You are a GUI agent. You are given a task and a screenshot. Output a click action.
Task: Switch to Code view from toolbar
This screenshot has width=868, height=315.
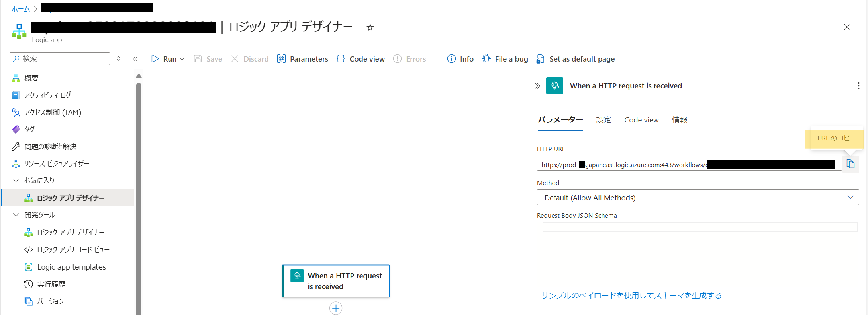(361, 59)
